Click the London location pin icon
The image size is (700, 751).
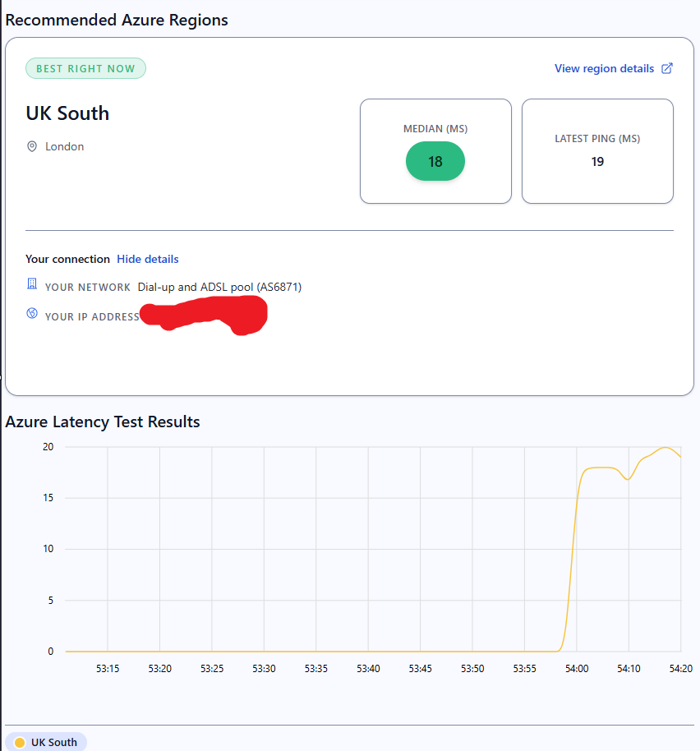pyautogui.click(x=32, y=146)
